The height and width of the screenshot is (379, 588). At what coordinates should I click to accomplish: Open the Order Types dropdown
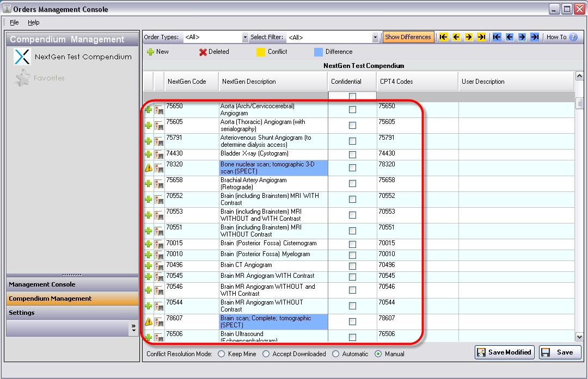coord(245,37)
